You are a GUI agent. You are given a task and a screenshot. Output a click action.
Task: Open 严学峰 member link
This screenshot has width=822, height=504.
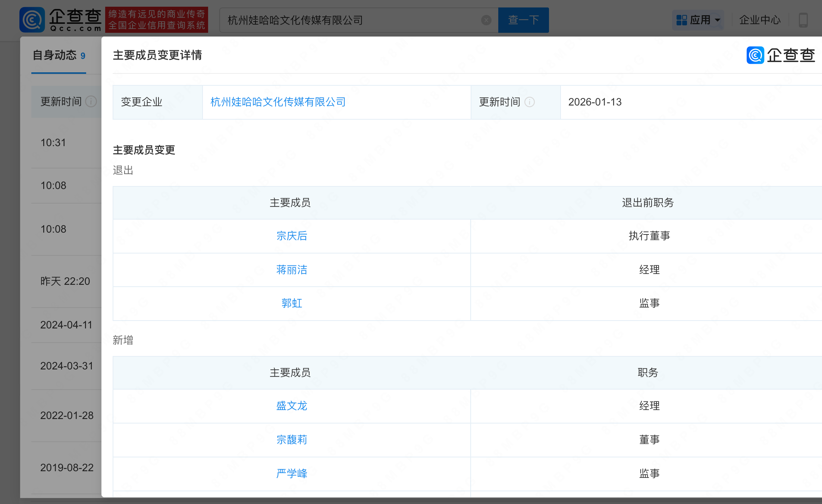tap(292, 474)
